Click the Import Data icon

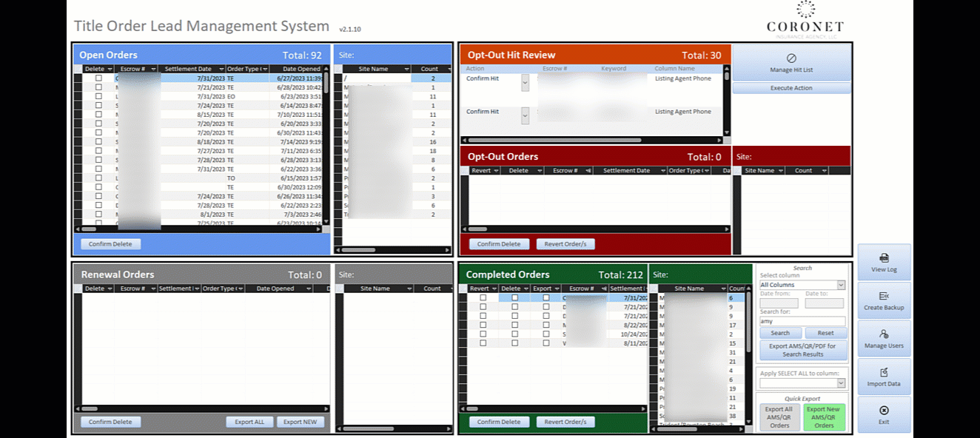(884, 373)
